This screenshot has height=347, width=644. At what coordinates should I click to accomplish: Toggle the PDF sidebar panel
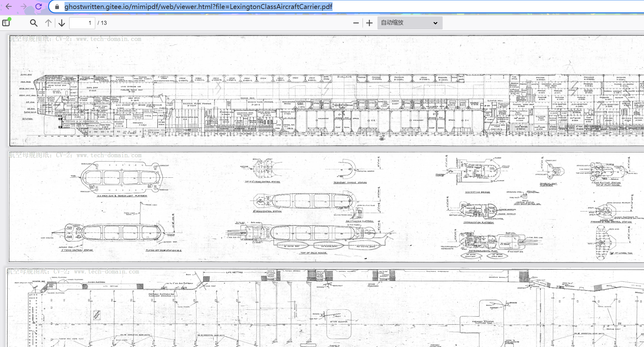pyautogui.click(x=6, y=23)
